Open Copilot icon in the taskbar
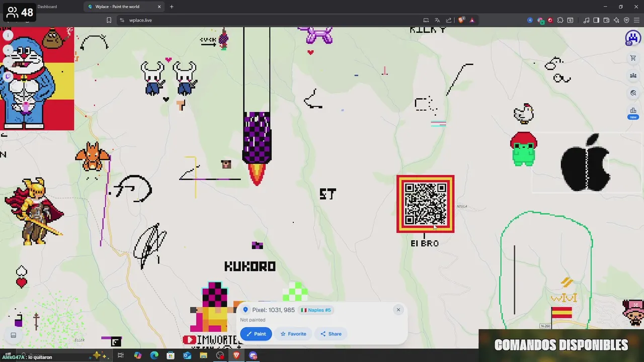Viewport: 644px width, 362px height. pyautogui.click(x=137, y=355)
